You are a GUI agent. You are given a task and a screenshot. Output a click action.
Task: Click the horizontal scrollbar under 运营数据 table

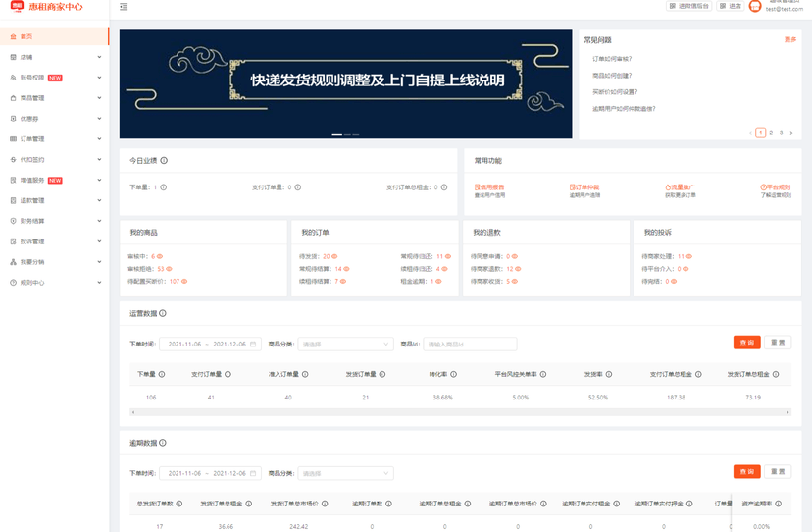(x=460, y=412)
